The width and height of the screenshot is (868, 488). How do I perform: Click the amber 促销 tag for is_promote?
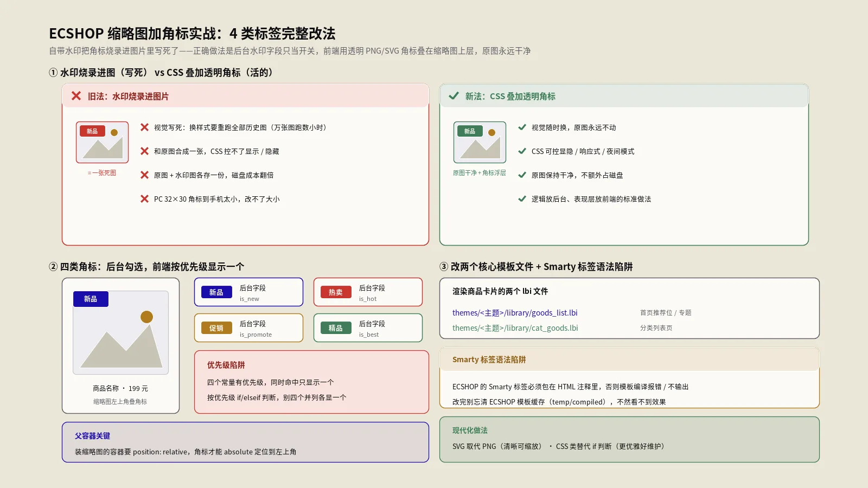click(216, 328)
